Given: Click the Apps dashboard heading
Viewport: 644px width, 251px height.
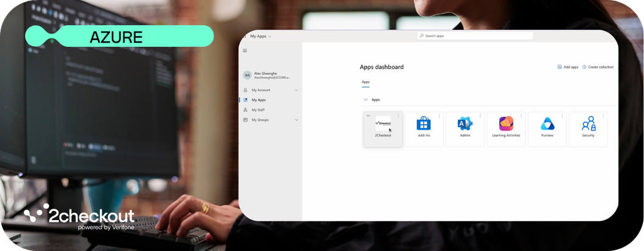Looking at the screenshot, I should click(x=382, y=67).
